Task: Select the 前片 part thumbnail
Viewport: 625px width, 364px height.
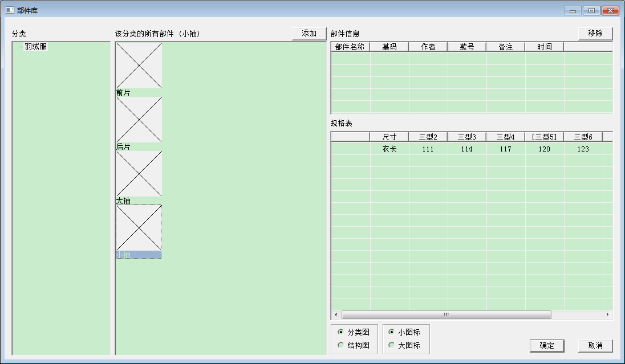Action: point(138,66)
